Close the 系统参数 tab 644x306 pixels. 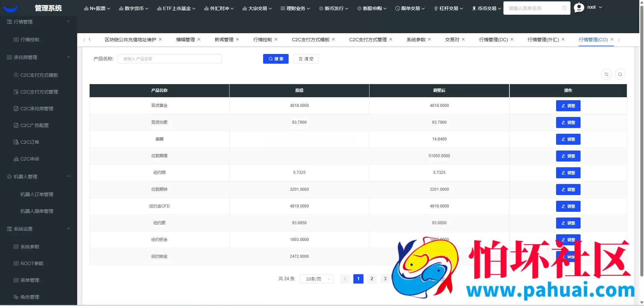[x=429, y=39]
